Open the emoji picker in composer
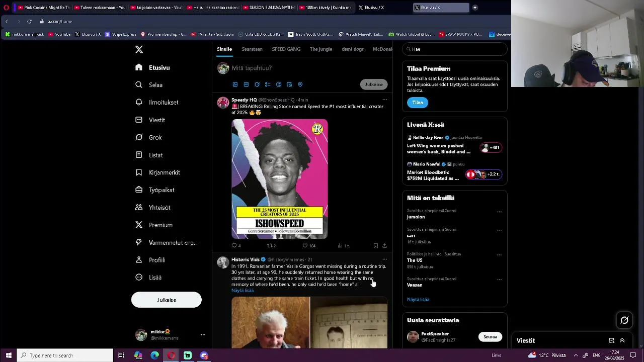644x362 pixels. tap(279, 84)
